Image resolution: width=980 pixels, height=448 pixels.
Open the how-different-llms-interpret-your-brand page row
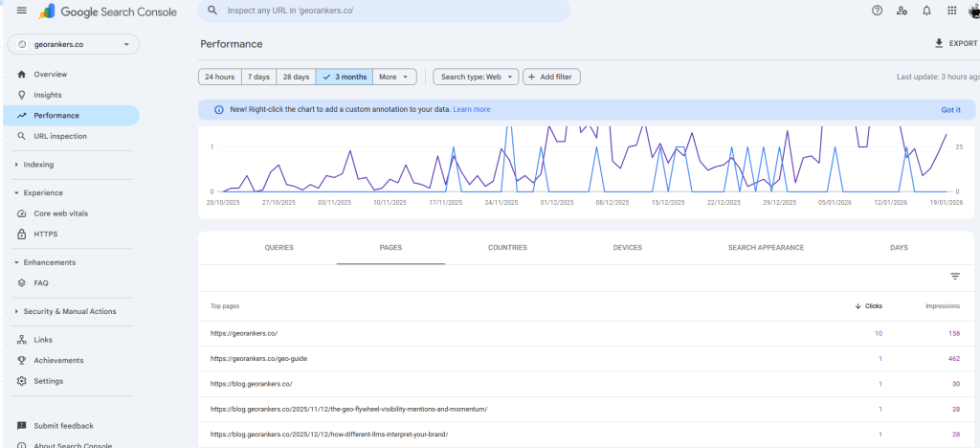pos(587,435)
